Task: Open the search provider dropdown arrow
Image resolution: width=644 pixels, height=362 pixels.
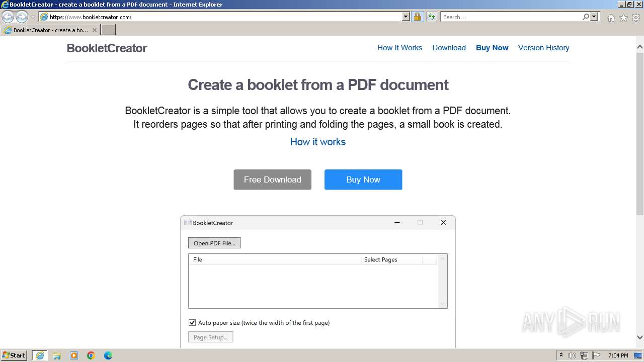Action: coord(595,17)
